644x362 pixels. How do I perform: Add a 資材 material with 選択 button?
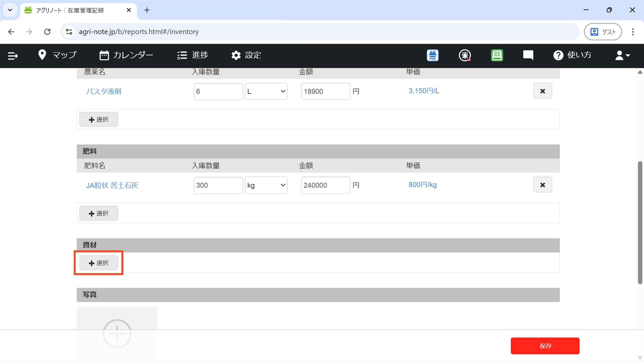click(99, 263)
